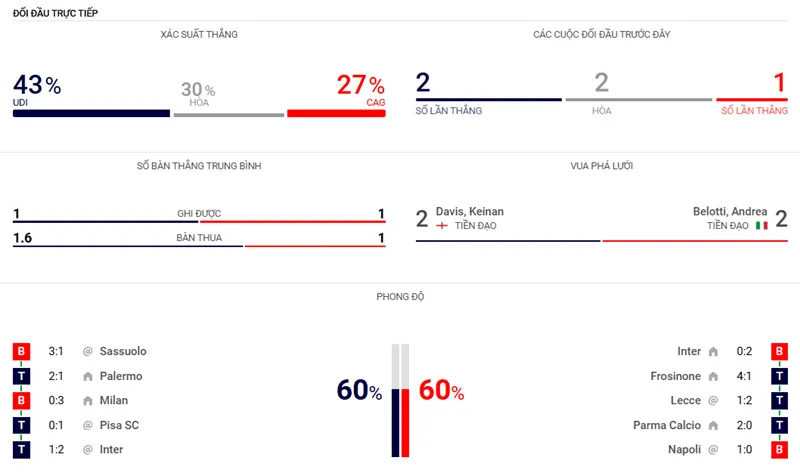Image resolution: width=800 pixels, height=476 pixels.
Task: Click the T badge in the Lecce row
Action: pos(778,401)
